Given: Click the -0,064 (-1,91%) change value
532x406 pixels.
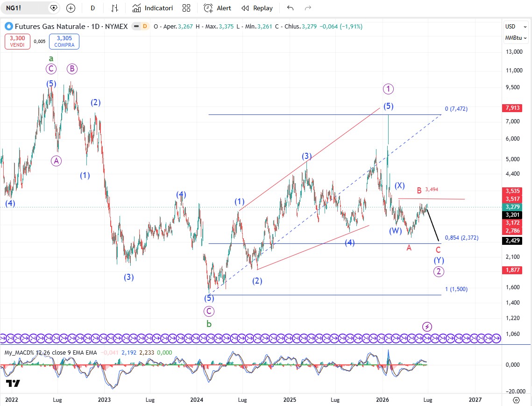Looking at the screenshot, I should tap(341, 27).
